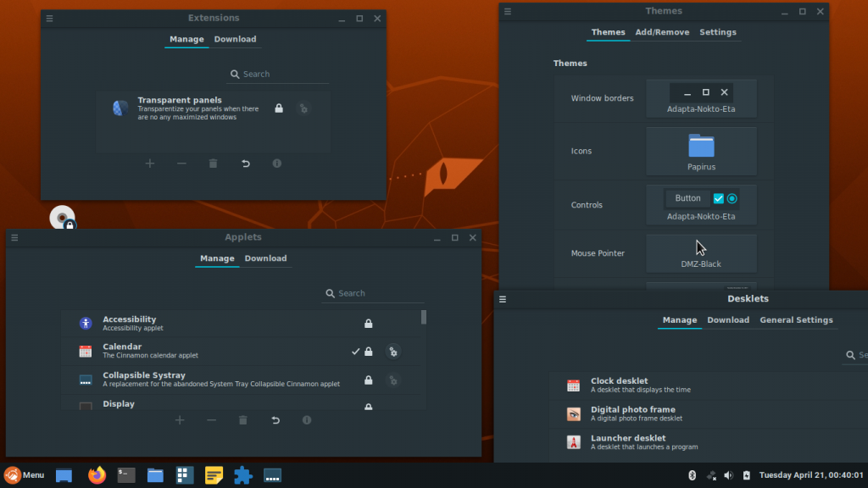This screenshot has height=488, width=868.
Task: Open settings gear for Transparent panels extension
Action: [x=303, y=108]
